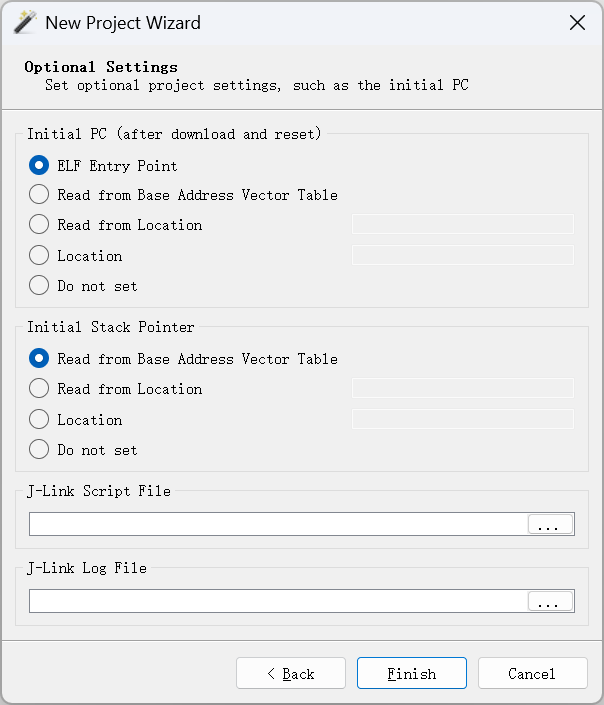This screenshot has width=604, height=705.
Task: Cancel the New Project Wizard
Action: (x=532, y=673)
